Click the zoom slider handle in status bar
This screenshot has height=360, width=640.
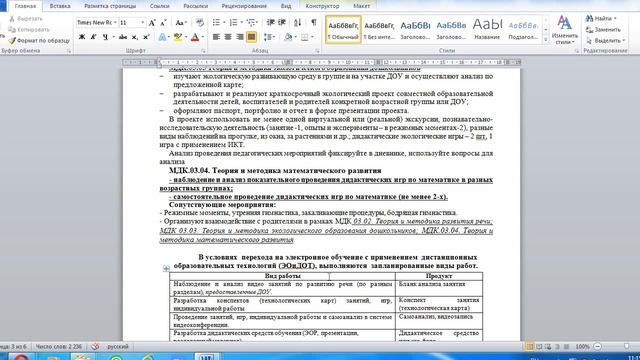(x=627, y=347)
